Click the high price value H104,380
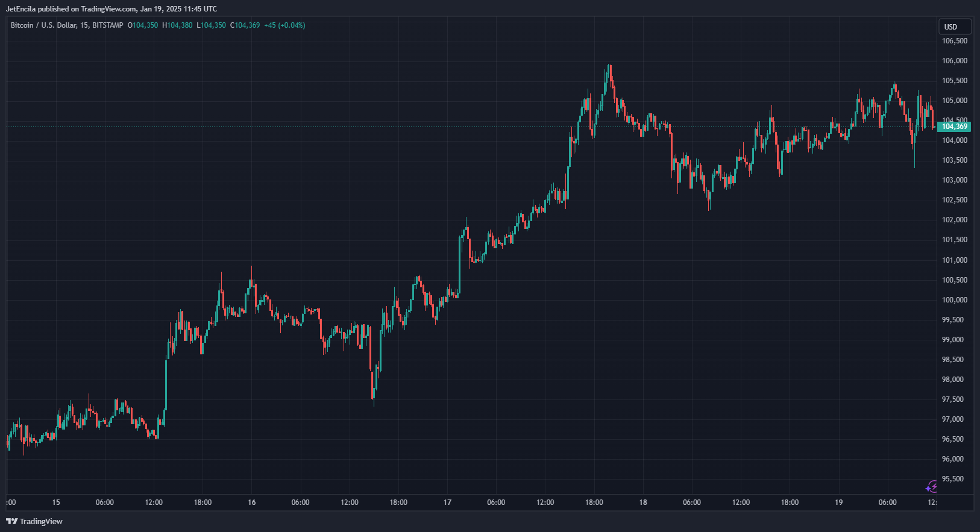This screenshot has width=980, height=532. (177, 25)
